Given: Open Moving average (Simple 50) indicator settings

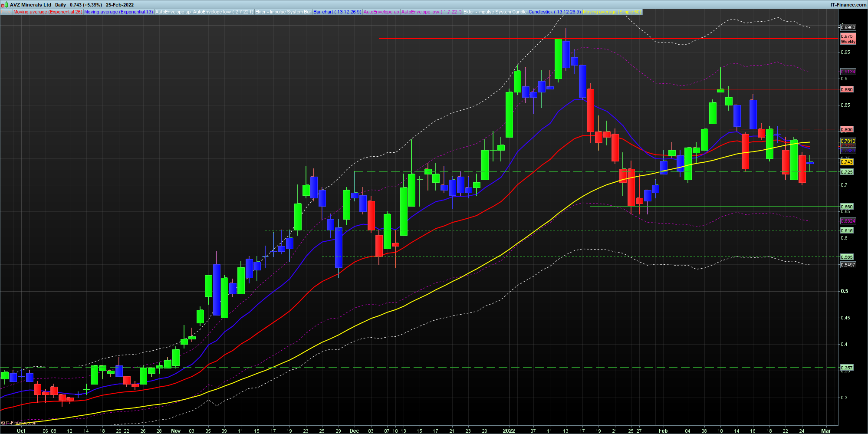Looking at the screenshot, I should pos(612,12).
